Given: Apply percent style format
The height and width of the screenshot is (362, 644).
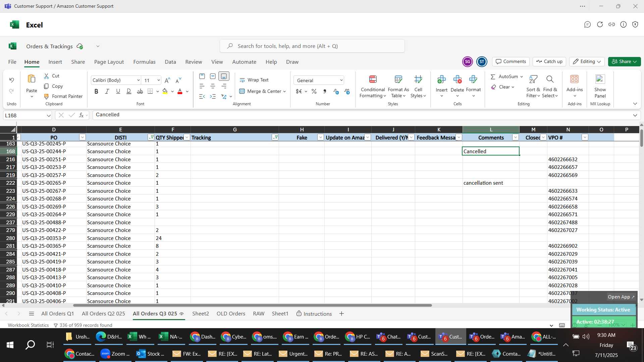Looking at the screenshot, I should point(314,91).
